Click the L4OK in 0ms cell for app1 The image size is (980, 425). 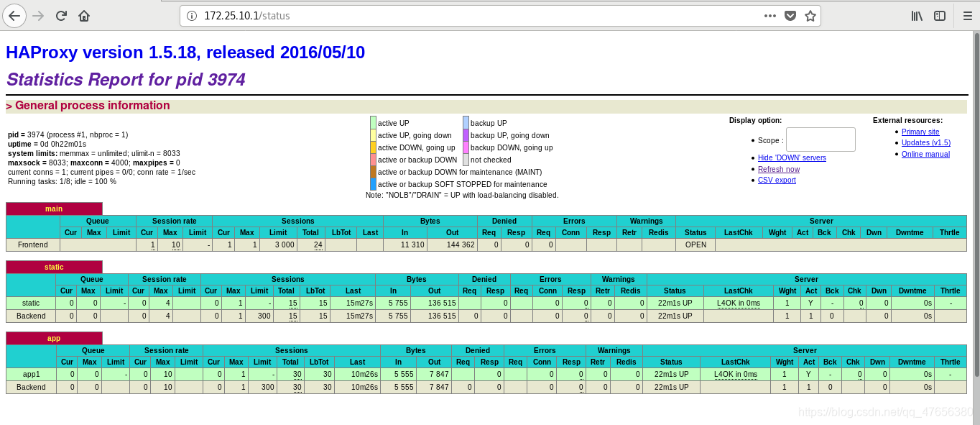point(736,374)
